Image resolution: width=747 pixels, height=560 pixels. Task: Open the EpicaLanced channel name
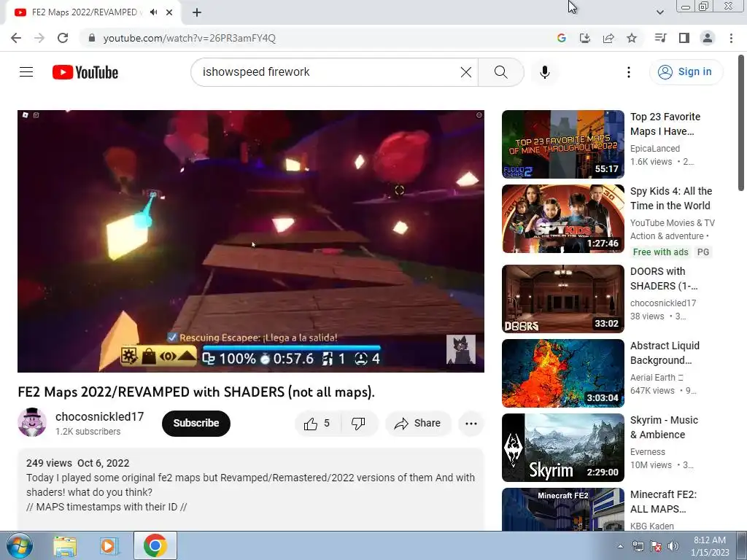pos(655,149)
